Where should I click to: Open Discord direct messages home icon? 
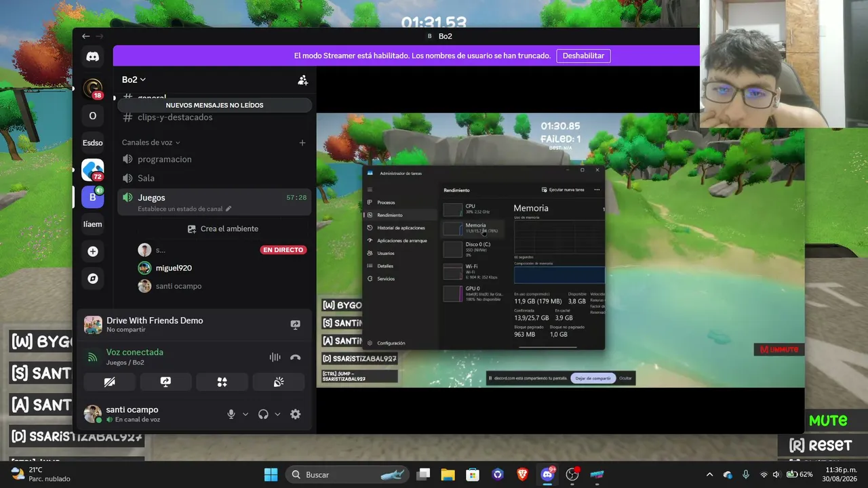93,57
